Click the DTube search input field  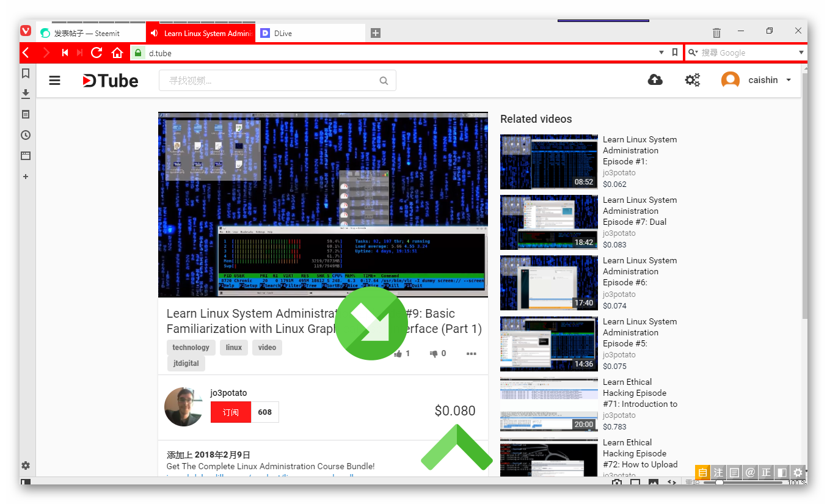tap(277, 81)
